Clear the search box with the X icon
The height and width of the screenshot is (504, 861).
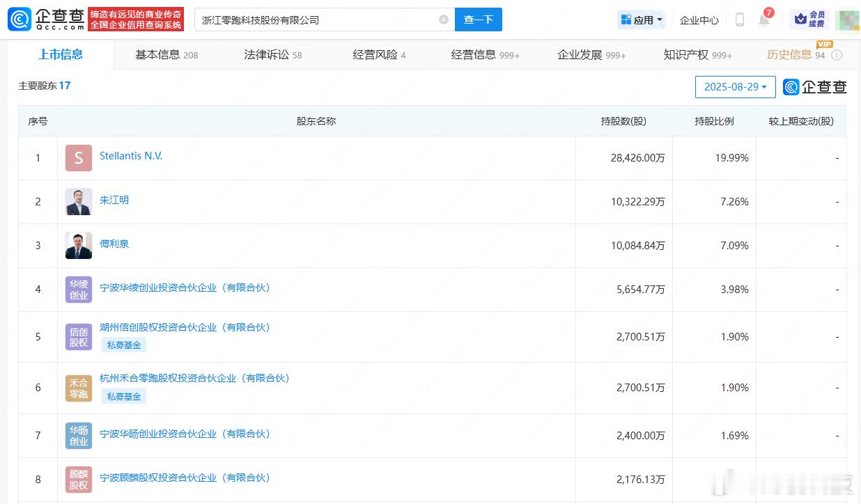pos(444,19)
